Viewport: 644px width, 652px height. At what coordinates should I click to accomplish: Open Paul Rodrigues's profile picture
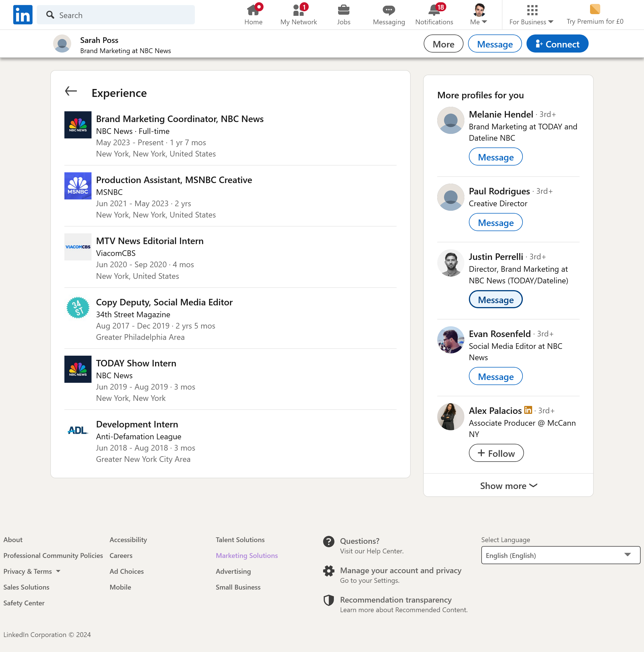tap(451, 197)
